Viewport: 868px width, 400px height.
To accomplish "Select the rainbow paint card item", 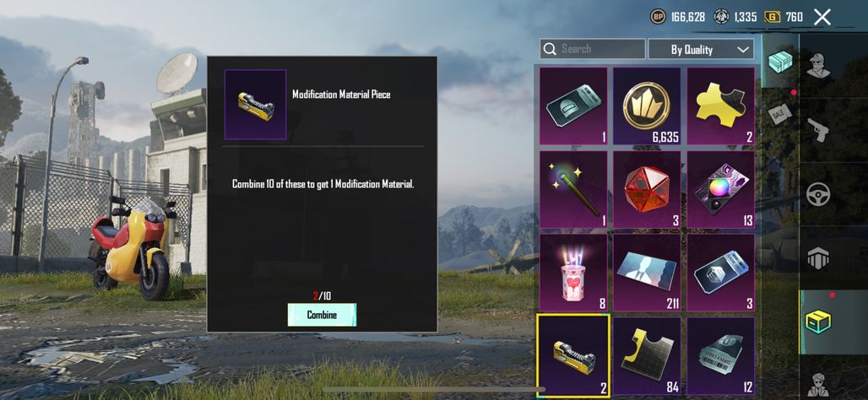I will (720, 190).
